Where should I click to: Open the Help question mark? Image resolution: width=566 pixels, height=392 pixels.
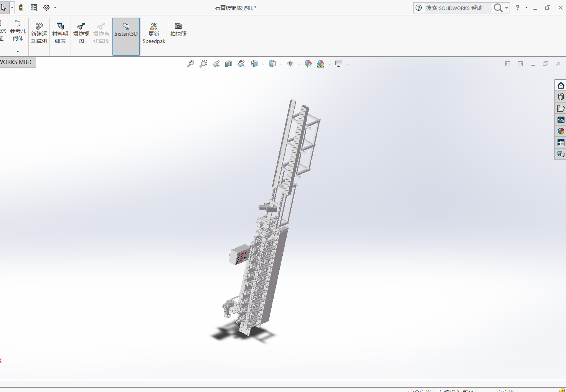pos(518,8)
